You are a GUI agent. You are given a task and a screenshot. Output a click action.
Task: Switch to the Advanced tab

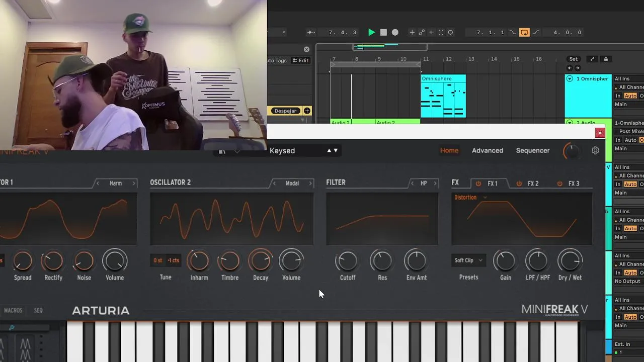(x=488, y=150)
